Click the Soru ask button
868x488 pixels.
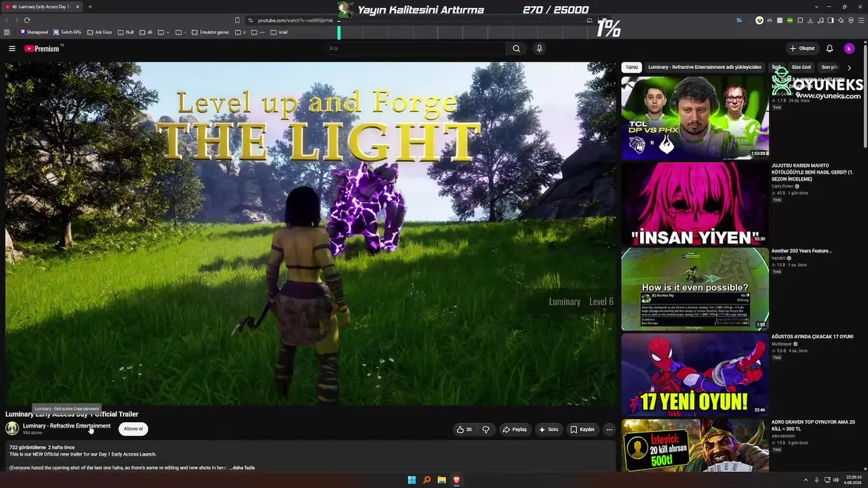[549, 429]
